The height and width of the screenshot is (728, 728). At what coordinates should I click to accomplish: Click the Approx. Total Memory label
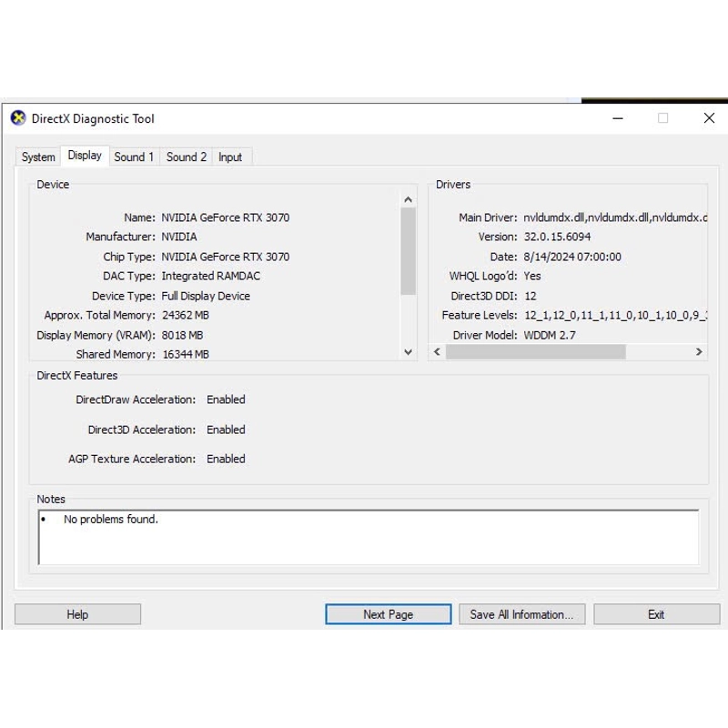click(100, 315)
